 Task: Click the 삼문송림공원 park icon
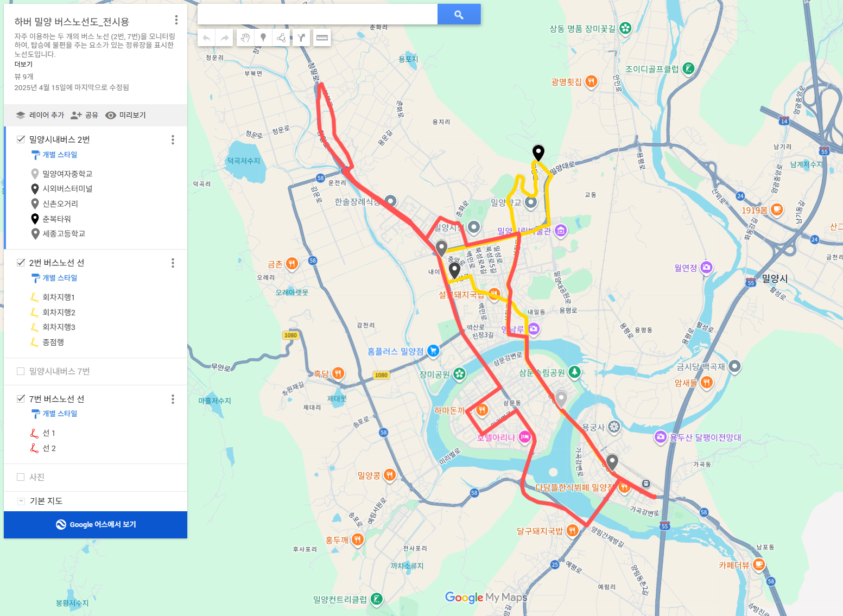click(x=574, y=372)
